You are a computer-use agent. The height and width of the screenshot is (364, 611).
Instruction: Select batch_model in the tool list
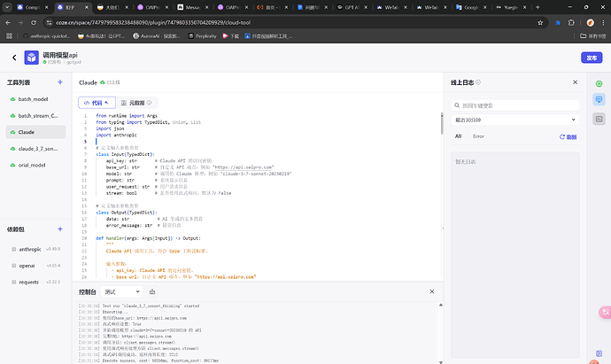pyautogui.click(x=35, y=99)
